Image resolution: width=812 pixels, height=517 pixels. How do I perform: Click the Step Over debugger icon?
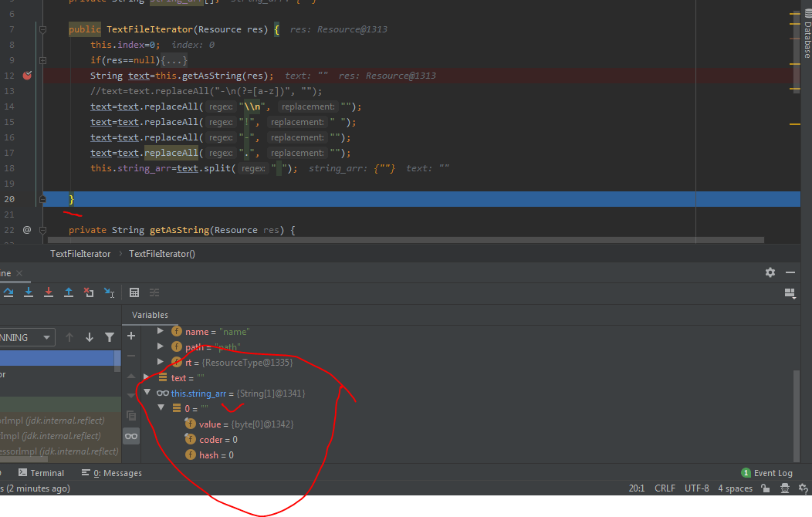click(x=8, y=292)
